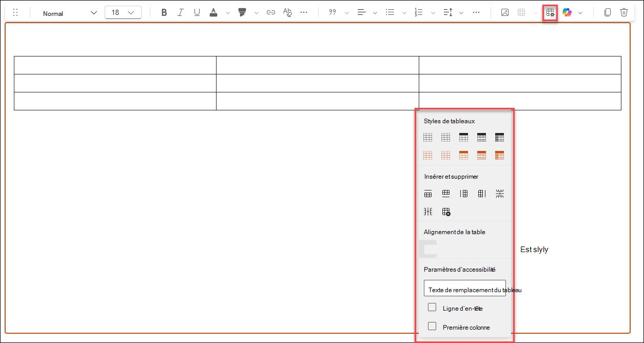
Task: Choose orange style with header and banded rows
Action: [482, 155]
